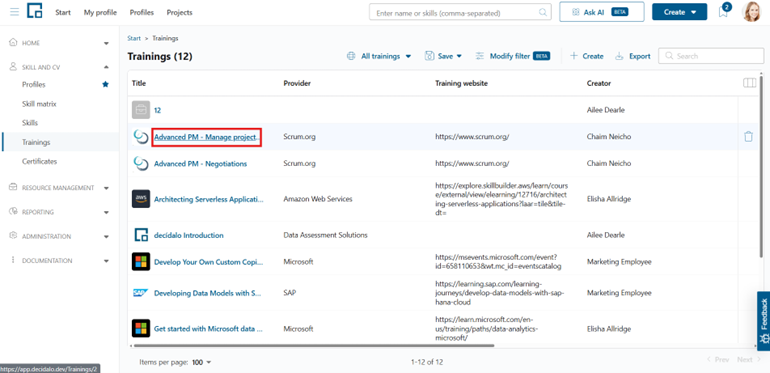
Task: Open the All trainings view dropdown
Action: [x=379, y=56]
